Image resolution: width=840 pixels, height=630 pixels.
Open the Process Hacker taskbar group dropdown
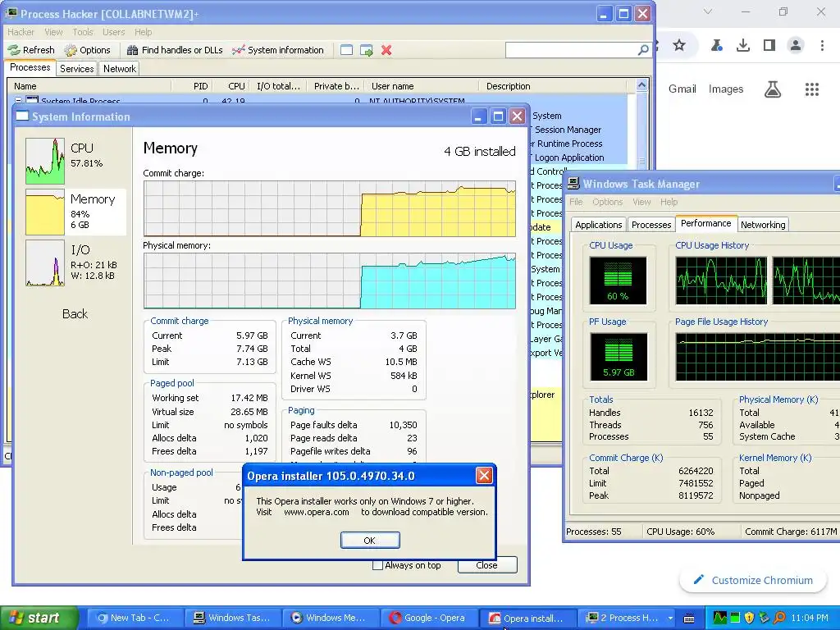tap(670, 618)
